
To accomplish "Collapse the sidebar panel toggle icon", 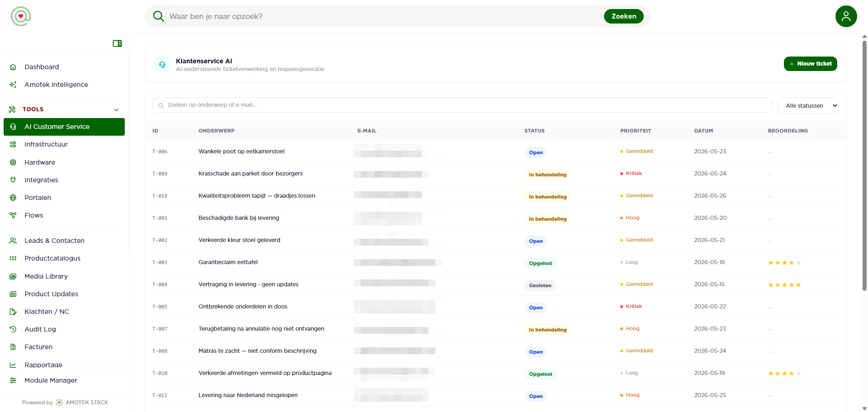I will 117,43.
